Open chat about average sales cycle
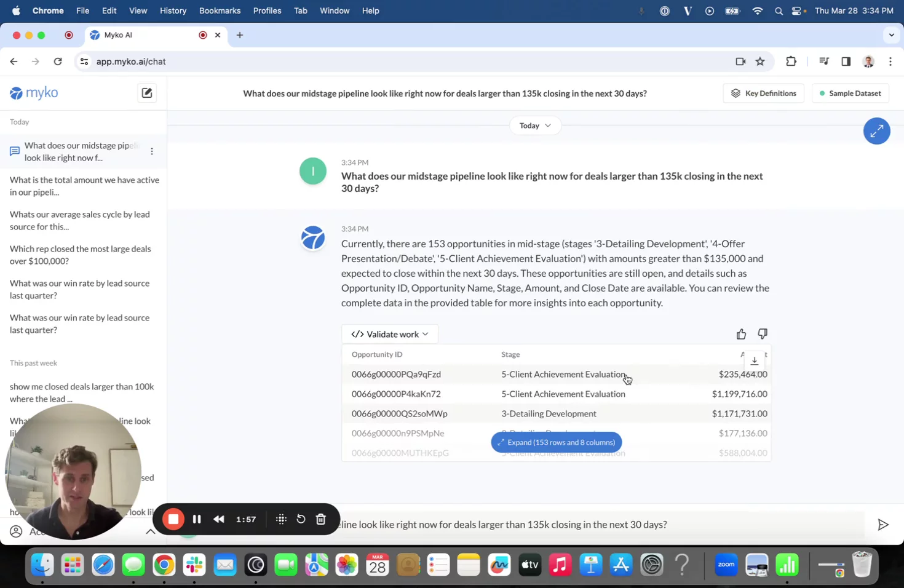 (x=80, y=220)
